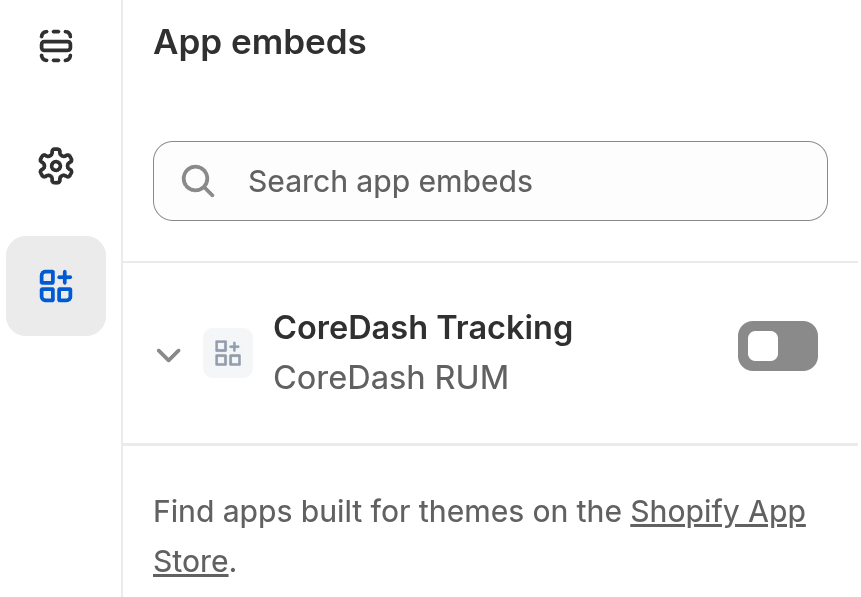Open Theme settings via the gear icon
The width and height of the screenshot is (861, 597).
tap(56, 166)
